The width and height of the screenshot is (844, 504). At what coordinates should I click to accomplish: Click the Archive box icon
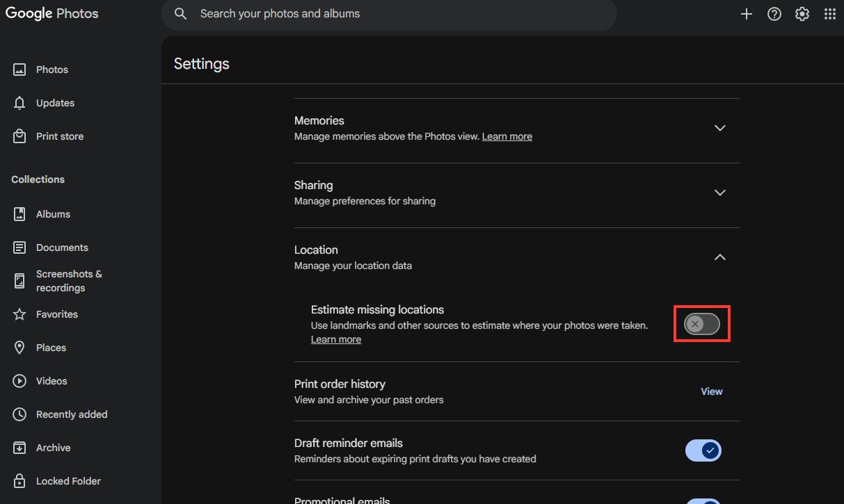pos(20,448)
